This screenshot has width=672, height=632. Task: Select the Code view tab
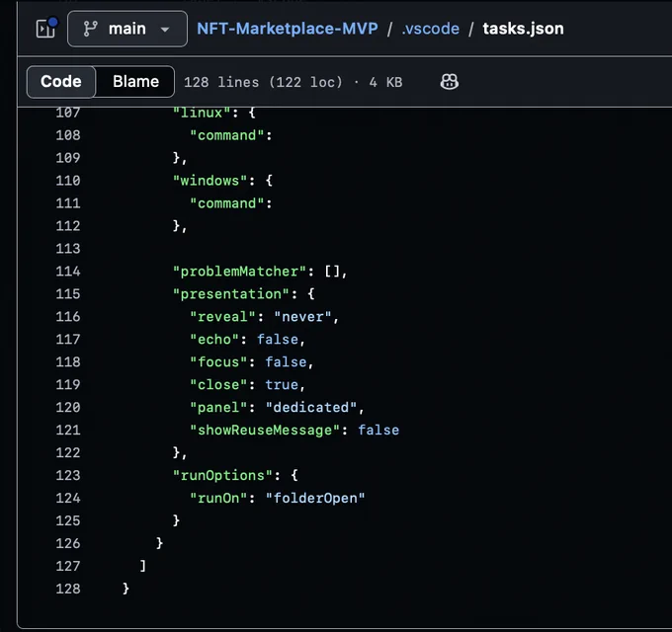click(x=61, y=81)
